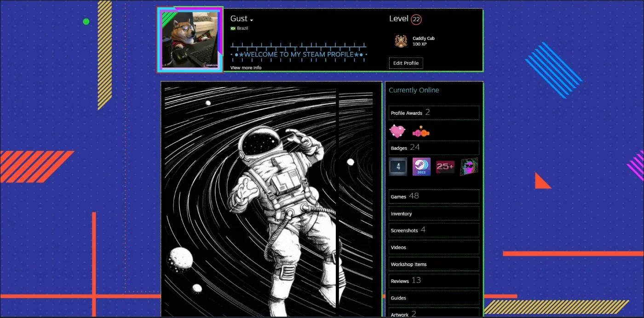Click the 100 XP text
This screenshot has width=644, height=318.
pos(420,44)
